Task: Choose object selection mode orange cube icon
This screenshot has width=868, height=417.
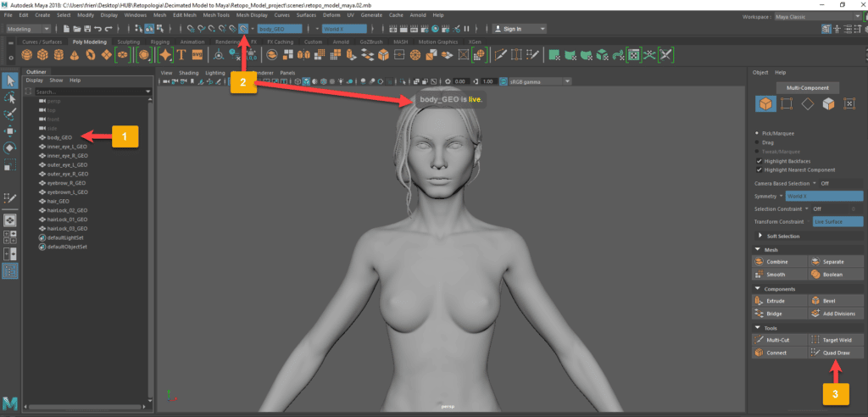Action: tap(765, 104)
